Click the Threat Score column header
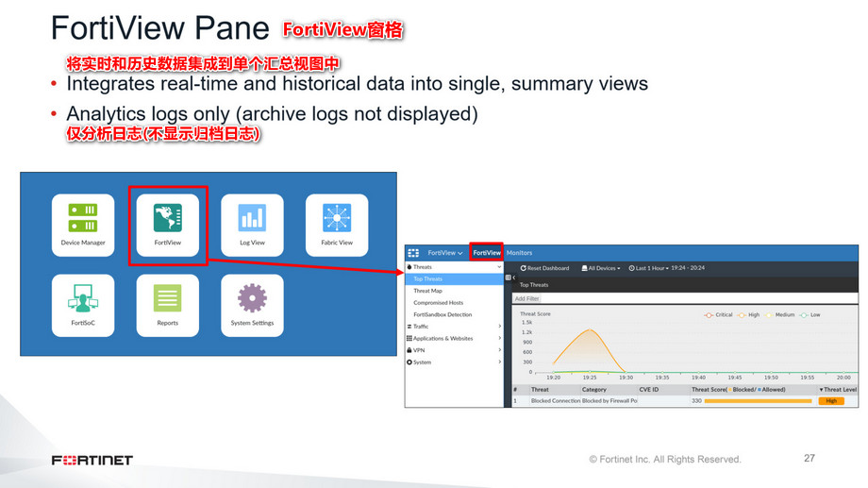The width and height of the screenshot is (868, 488). 739,390
